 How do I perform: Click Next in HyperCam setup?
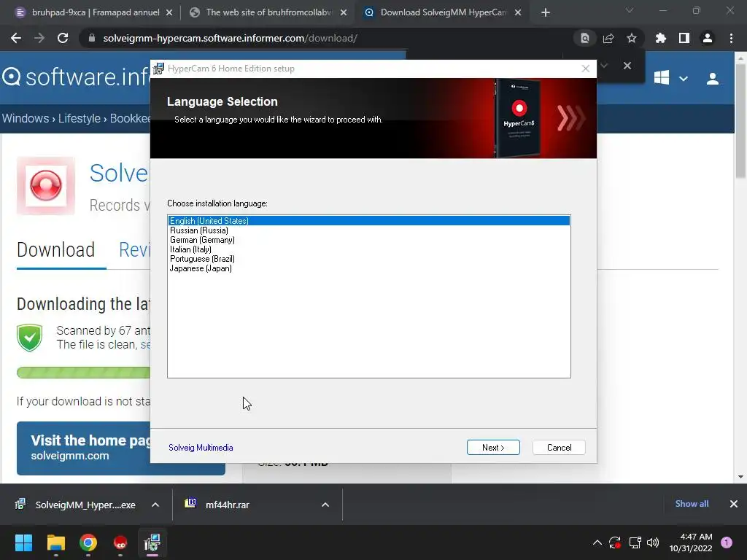[493, 447]
